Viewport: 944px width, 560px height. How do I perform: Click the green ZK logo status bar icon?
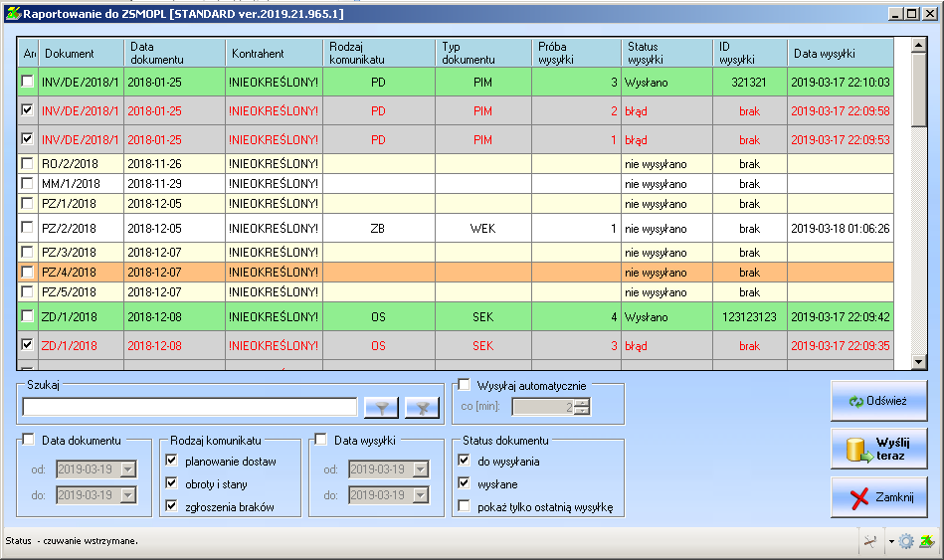(x=926, y=541)
